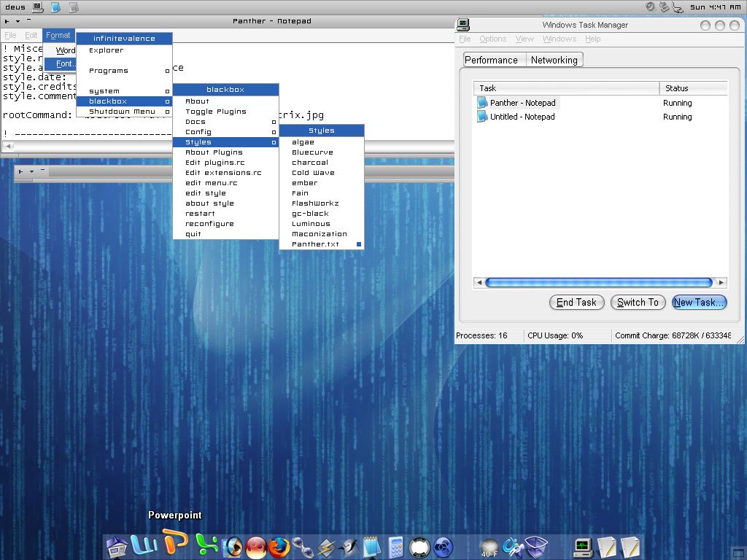
Task: Open the blue sphere dock icon
Action: (x=443, y=547)
